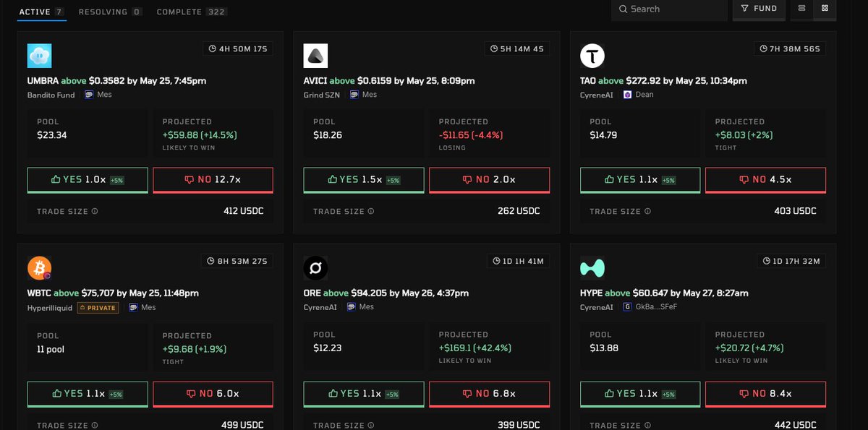The image size is (868, 430).
Task: Click clock icon on HYPE countdown
Action: point(767,261)
